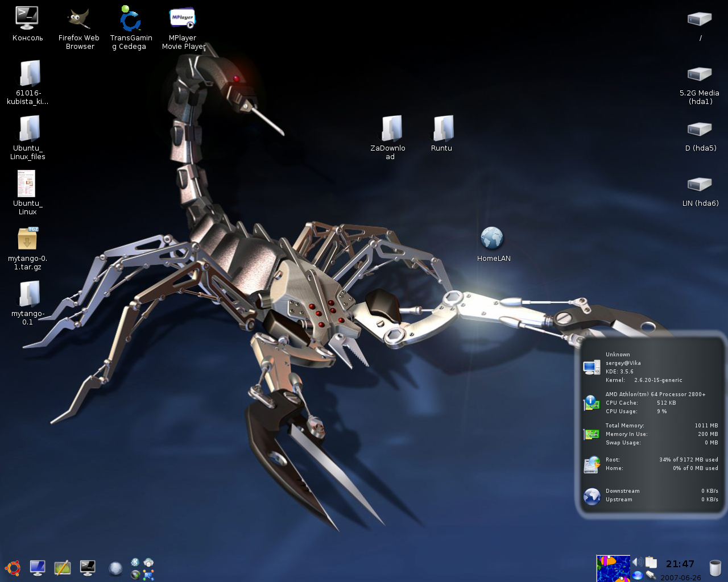Click the "Downstream" label in widget

click(x=622, y=491)
